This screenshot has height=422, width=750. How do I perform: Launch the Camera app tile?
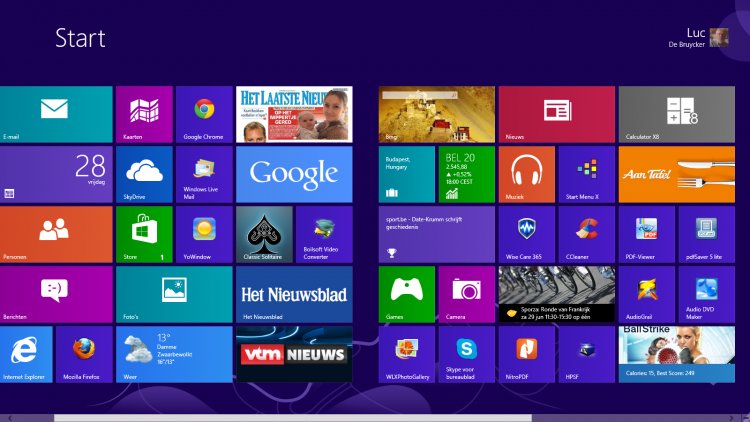click(x=466, y=294)
